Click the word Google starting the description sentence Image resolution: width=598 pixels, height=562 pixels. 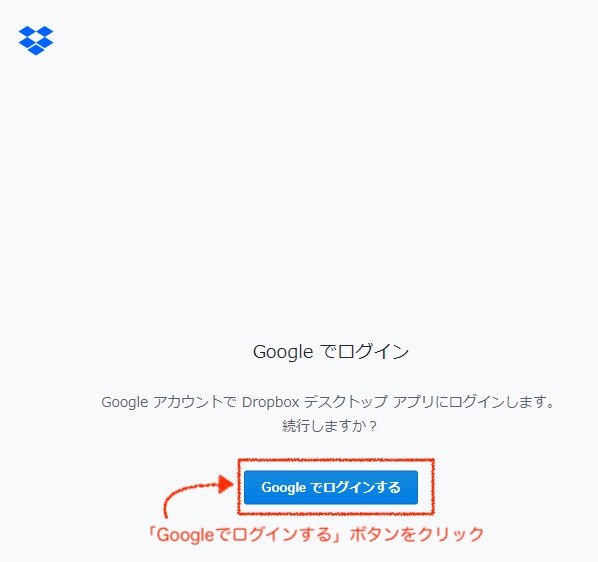[x=124, y=402]
